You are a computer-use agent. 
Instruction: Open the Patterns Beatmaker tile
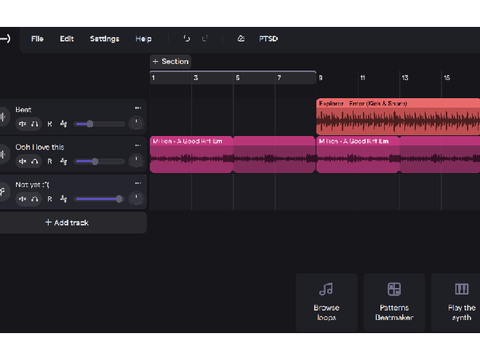click(394, 302)
